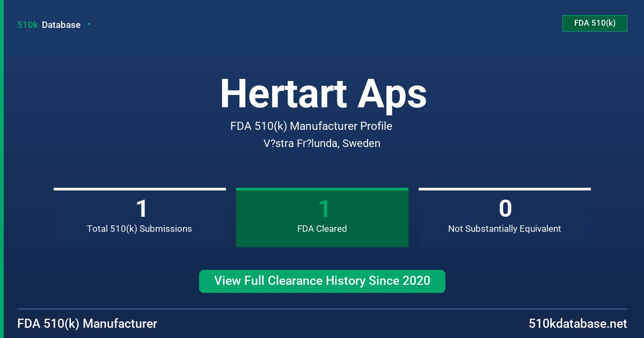Click the Hertart Aps heading
644x338 pixels.
pos(323,94)
